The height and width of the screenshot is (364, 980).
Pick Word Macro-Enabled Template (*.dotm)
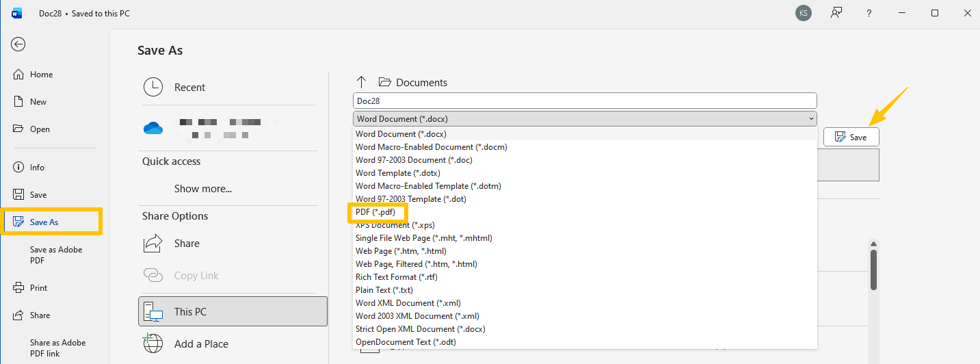(585, 186)
